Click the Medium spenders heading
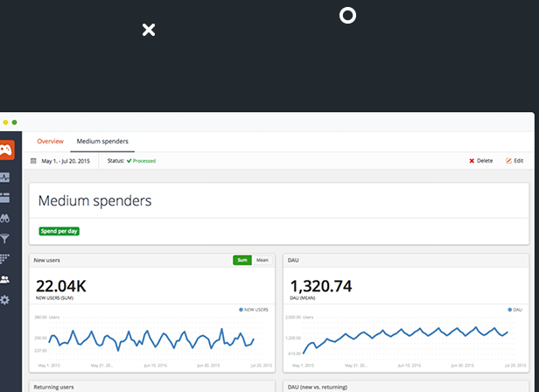 click(x=94, y=201)
